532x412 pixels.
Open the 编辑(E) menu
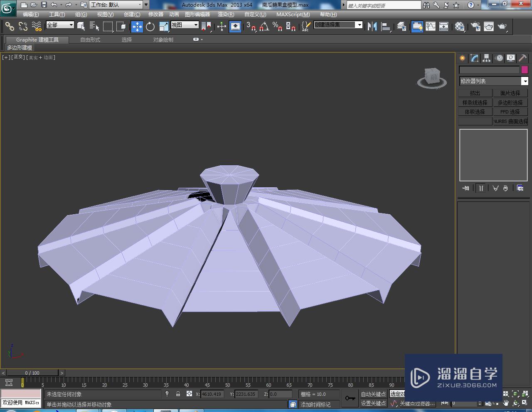point(31,15)
